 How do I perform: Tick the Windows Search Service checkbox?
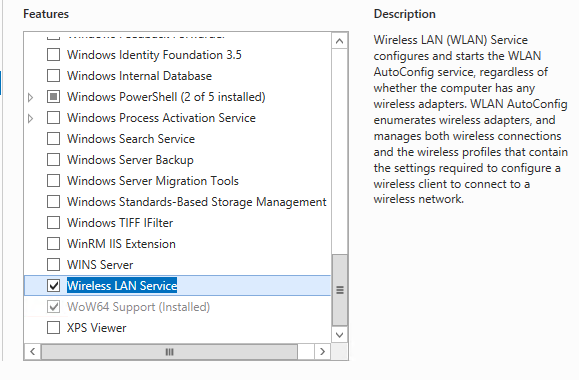pos(54,139)
